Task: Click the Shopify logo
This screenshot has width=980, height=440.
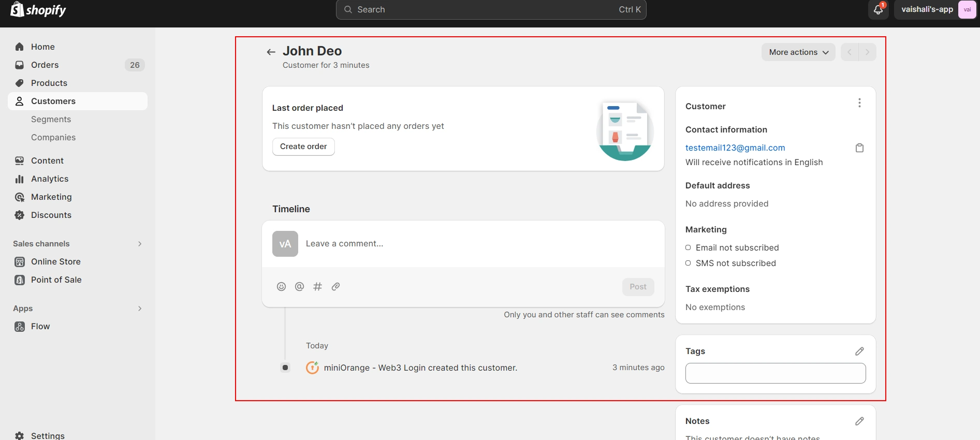Action: (38, 9)
